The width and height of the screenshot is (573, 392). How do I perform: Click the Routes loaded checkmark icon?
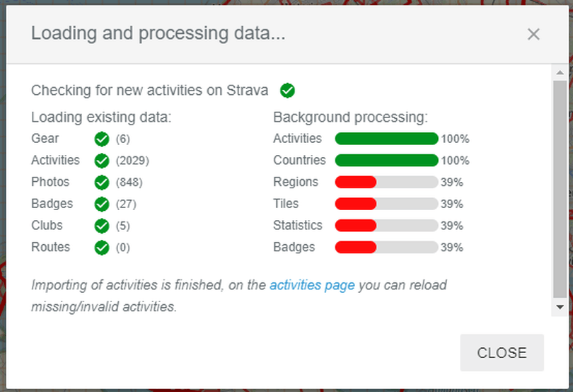coord(102,248)
